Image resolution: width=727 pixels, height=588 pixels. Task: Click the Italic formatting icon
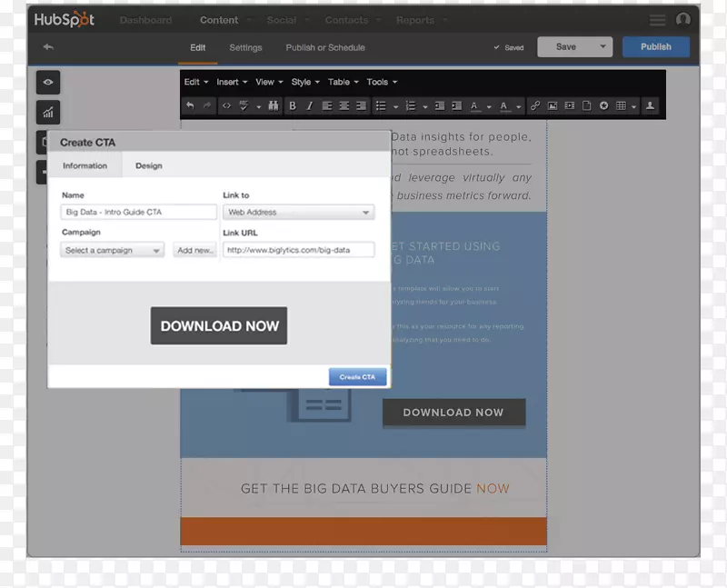click(x=309, y=106)
